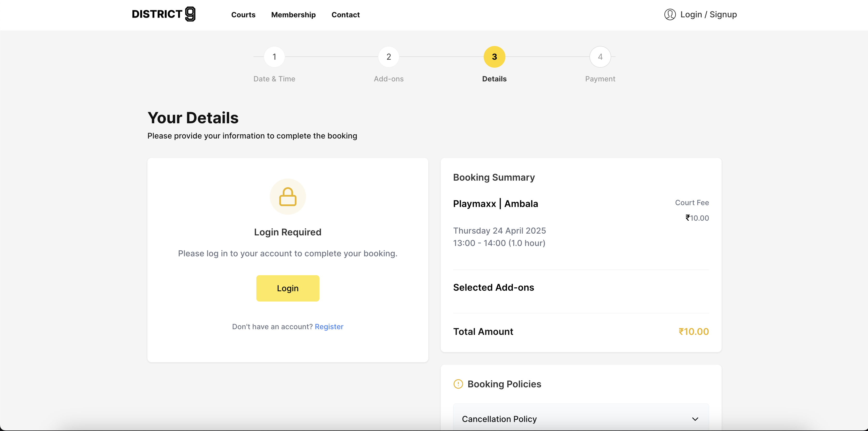
Task: Click "Please provide your information" subtitle
Action: tap(252, 136)
